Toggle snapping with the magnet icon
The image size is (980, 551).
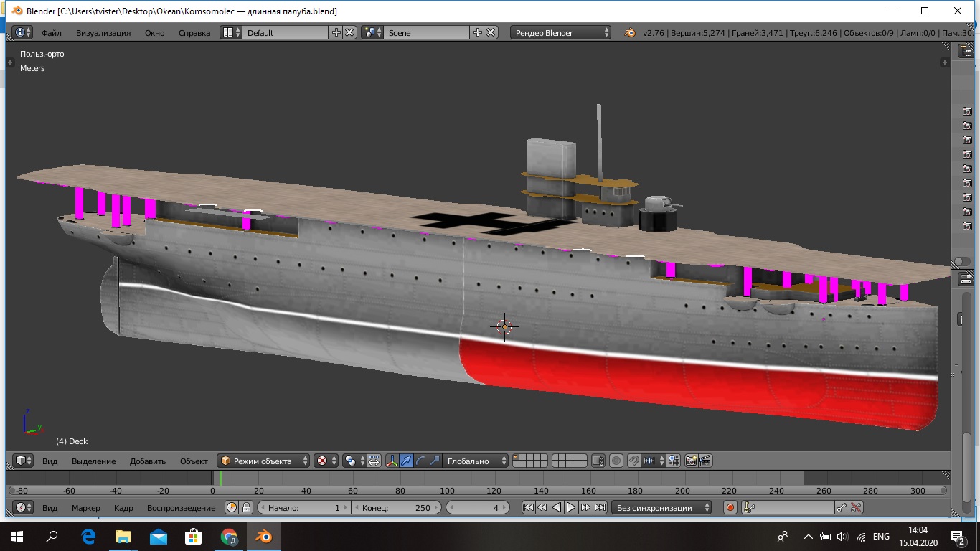[x=634, y=461]
